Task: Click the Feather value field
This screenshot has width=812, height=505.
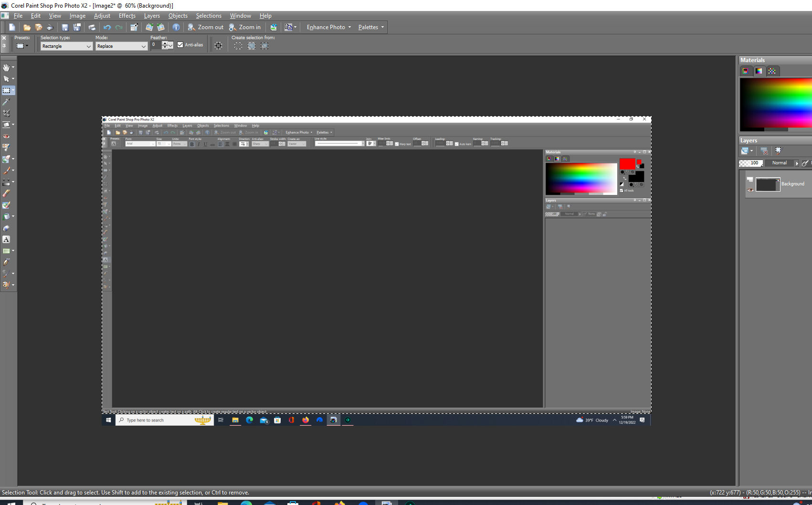Action: click(x=156, y=45)
